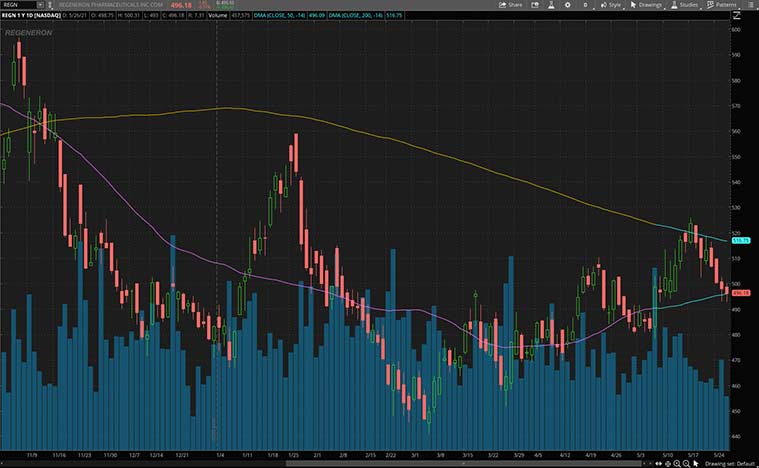Click the Share button in the toolbar
The width and height of the screenshot is (759, 468).
tap(511, 5)
